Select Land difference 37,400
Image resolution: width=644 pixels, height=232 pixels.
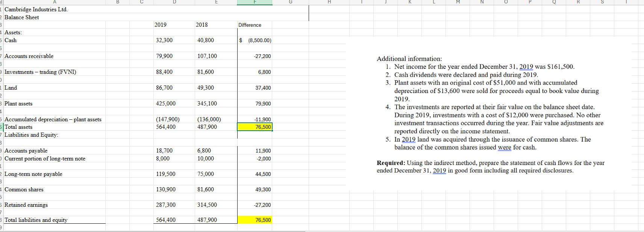point(263,88)
